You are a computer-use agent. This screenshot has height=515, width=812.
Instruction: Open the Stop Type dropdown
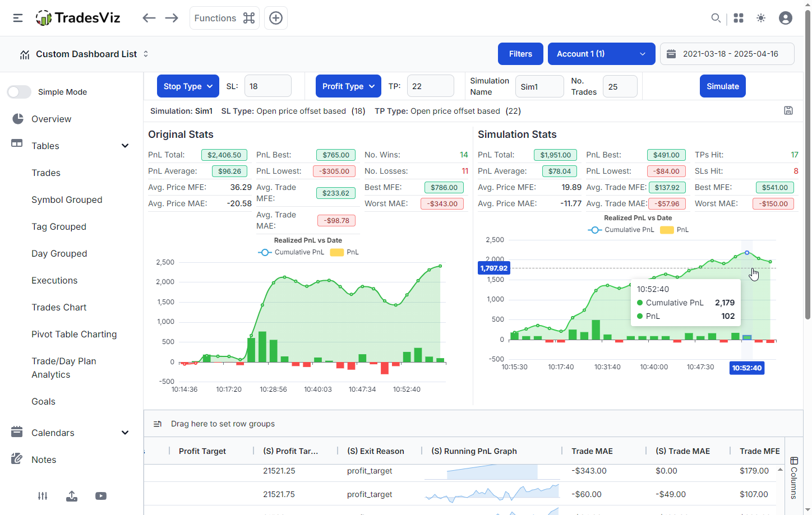coord(188,86)
